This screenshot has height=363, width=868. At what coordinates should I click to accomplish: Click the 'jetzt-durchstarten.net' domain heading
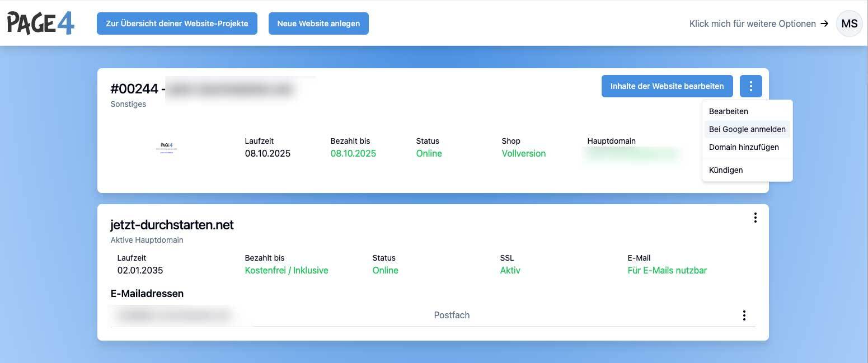(172, 225)
